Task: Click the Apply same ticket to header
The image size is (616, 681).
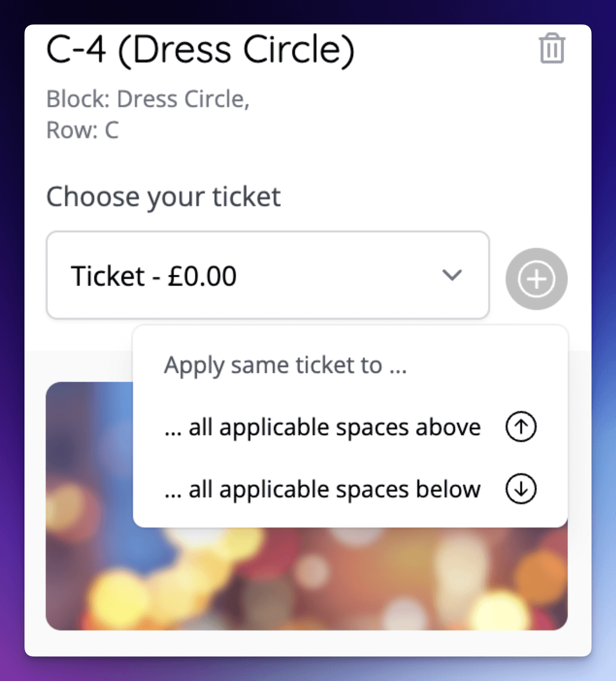Action: [285, 365]
